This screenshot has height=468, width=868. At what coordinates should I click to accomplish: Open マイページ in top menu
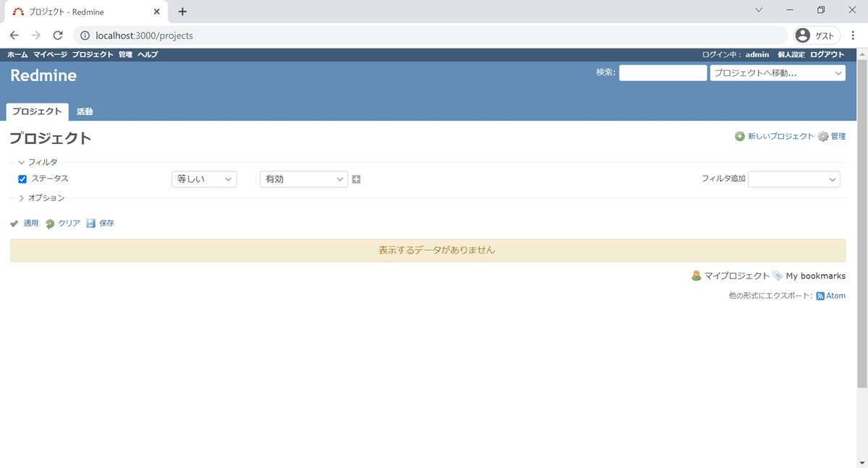(50, 55)
